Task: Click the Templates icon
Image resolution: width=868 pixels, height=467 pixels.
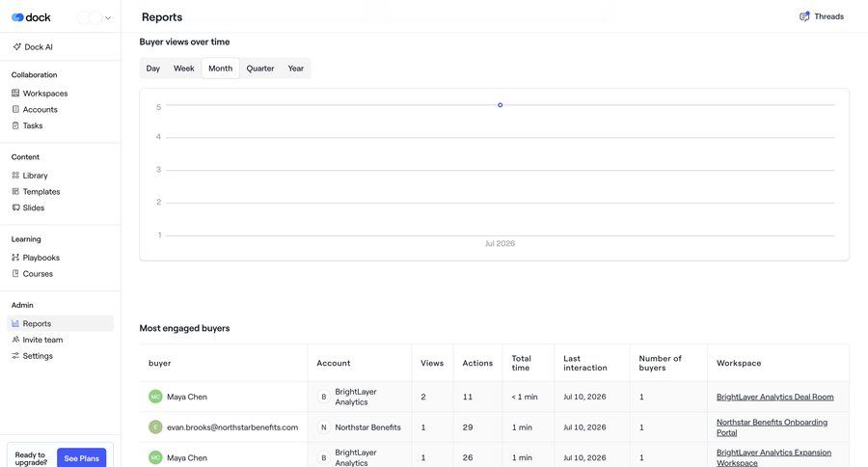Action: coord(15,191)
